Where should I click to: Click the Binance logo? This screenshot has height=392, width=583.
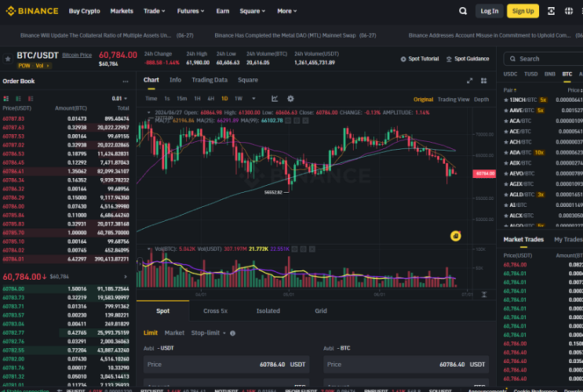32,11
